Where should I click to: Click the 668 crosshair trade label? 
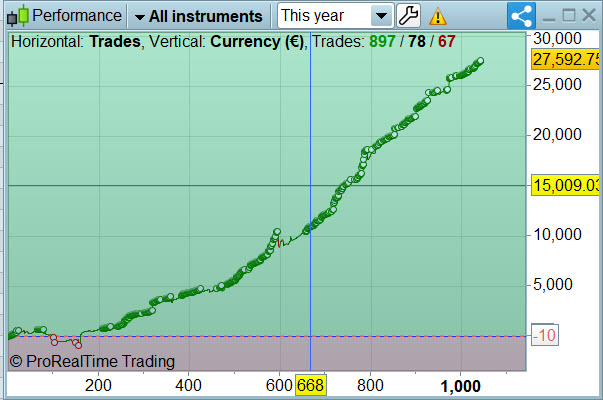coord(310,385)
